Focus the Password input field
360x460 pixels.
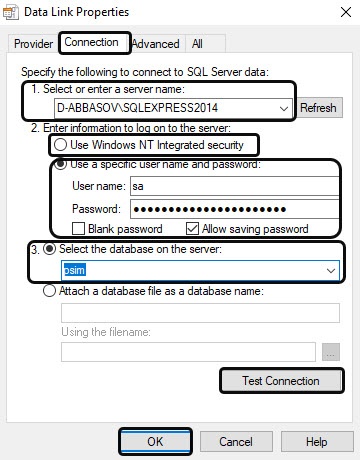[235, 209]
